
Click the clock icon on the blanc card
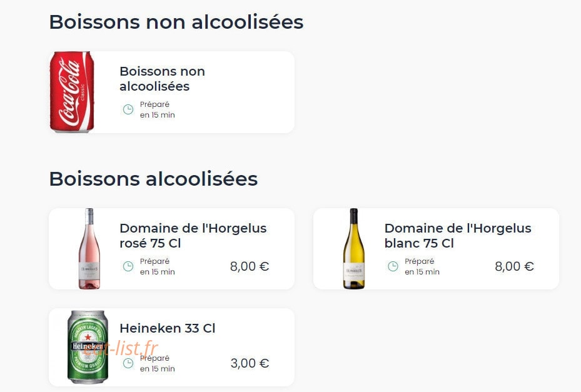point(393,266)
